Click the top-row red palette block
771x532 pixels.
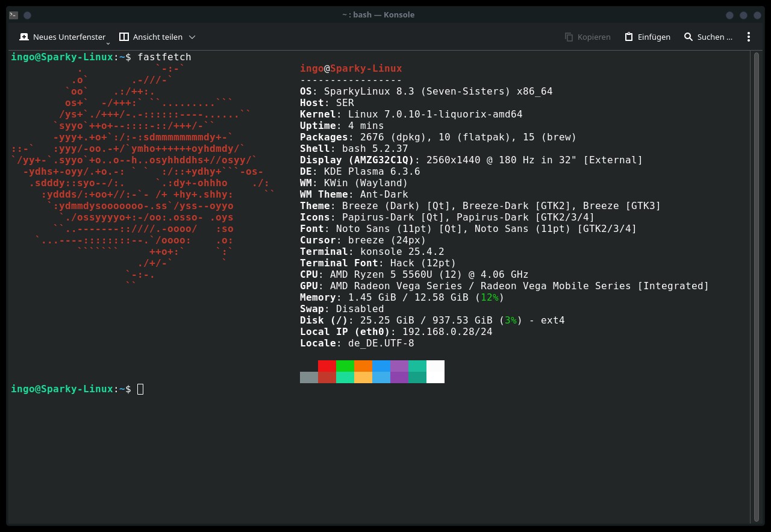pyautogui.click(x=327, y=366)
